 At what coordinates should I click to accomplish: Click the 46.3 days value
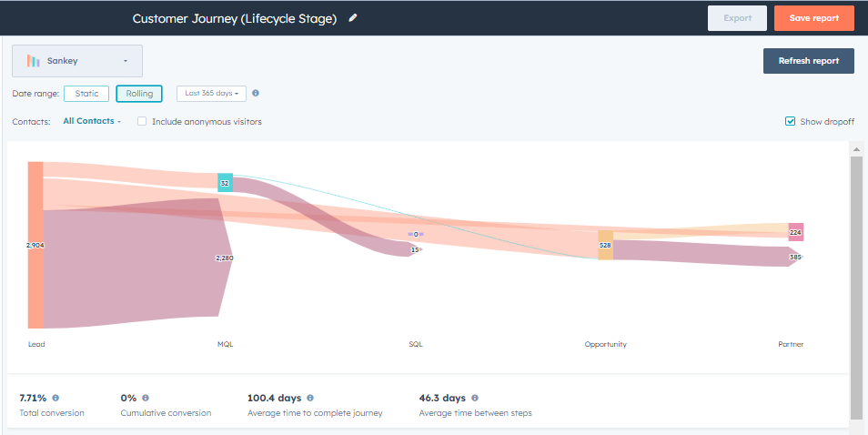coord(442,398)
